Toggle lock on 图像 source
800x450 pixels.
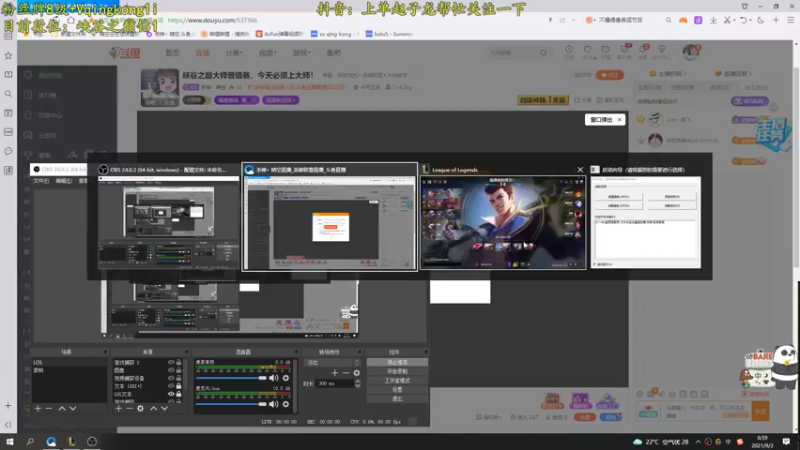tap(179, 370)
